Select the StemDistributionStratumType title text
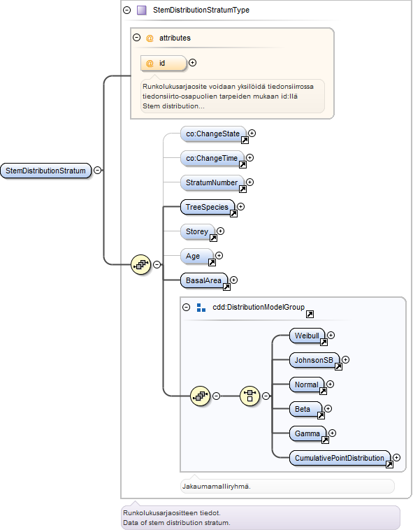 [201, 10]
